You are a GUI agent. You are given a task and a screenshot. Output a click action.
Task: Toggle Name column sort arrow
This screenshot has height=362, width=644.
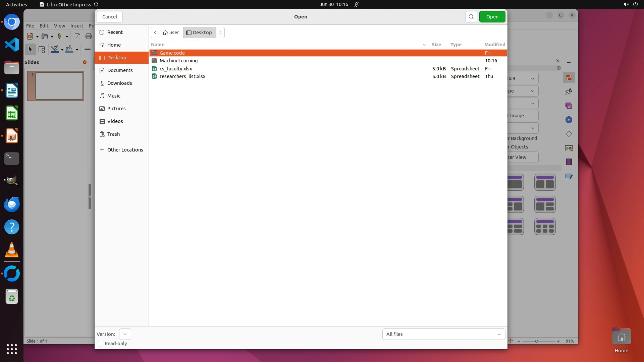(x=424, y=45)
